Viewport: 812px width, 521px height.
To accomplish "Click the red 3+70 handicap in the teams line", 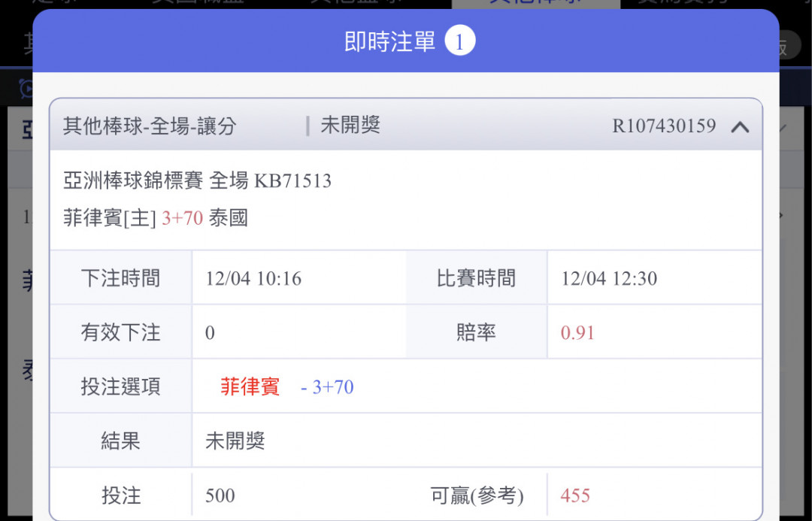I will pos(182,219).
